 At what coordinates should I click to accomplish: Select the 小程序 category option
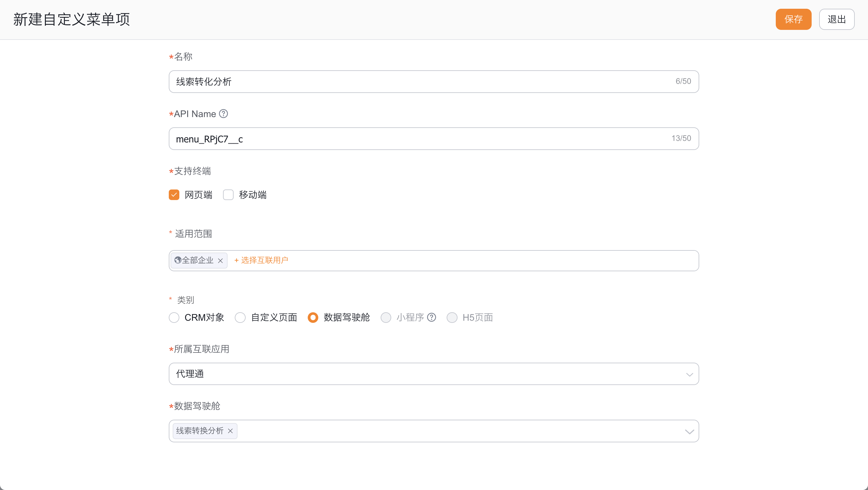click(386, 317)
